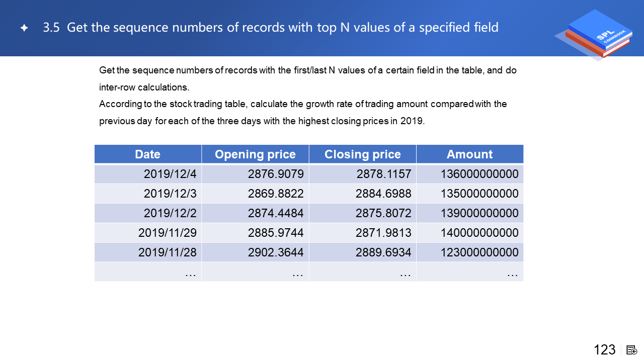Click opening price cell 2869.8822
Screen dimensions: 644x362
coord(276,194)
